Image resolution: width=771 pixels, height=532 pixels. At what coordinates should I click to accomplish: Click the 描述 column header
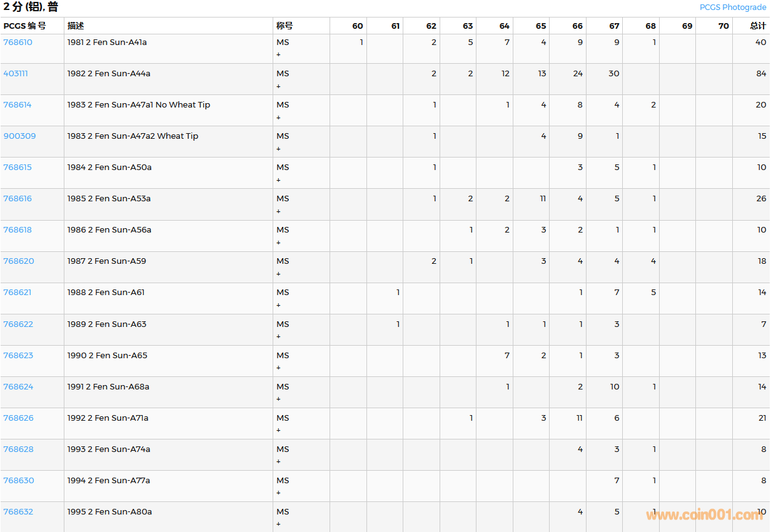(76, 26)
